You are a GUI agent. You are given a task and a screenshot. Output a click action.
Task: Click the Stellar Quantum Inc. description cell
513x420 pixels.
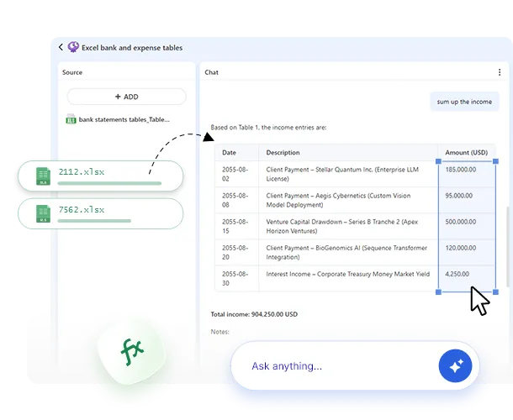(x=348, y=174)
